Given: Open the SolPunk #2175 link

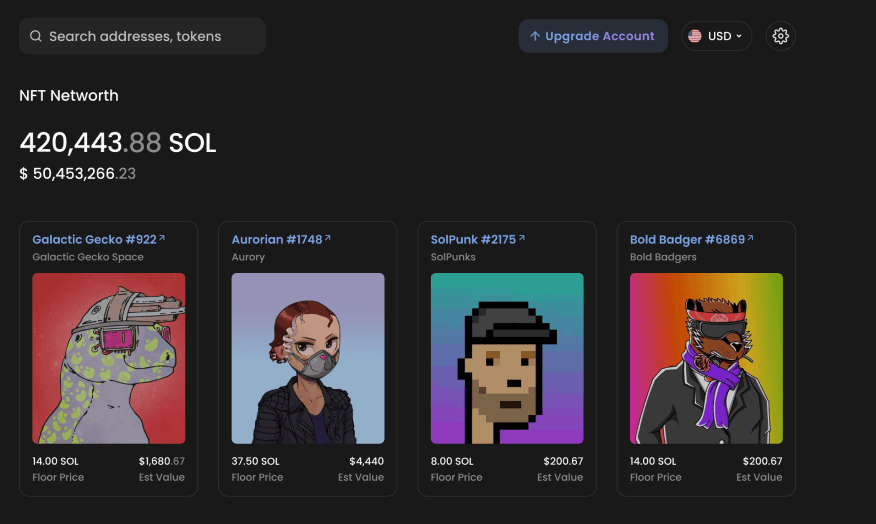Looking at the screenshot, I should 473,240.
